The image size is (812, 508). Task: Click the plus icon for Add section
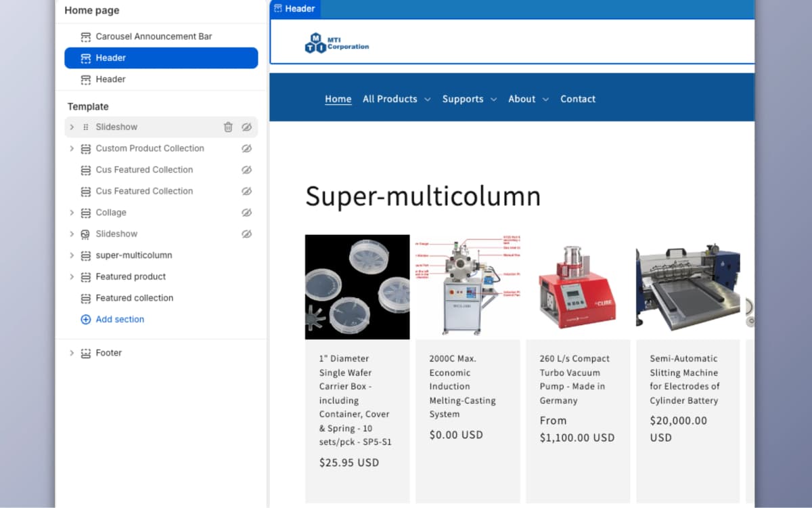point(86,320)
